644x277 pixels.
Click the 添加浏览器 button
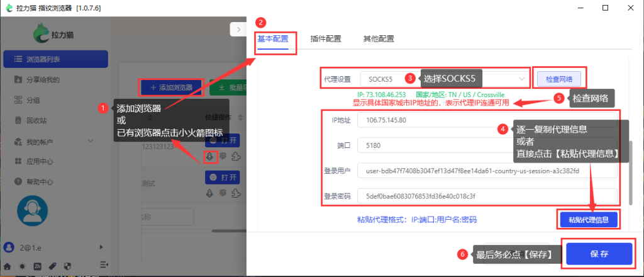click(x=171, y=88)
